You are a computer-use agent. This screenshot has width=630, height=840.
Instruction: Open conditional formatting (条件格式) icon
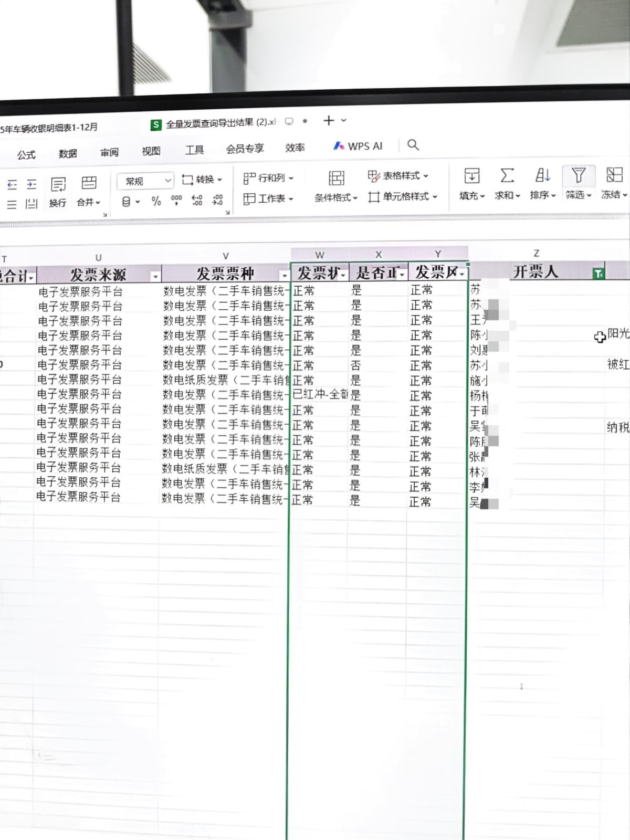336,178
